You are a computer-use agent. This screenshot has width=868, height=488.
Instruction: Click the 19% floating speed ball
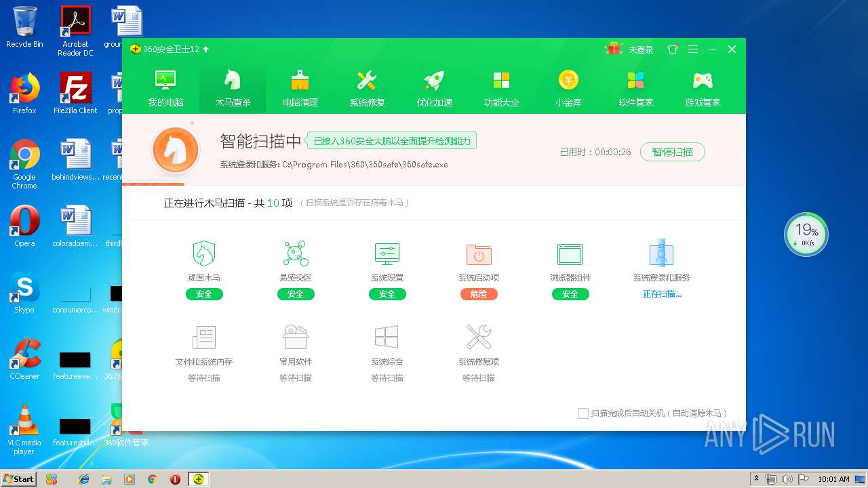pos(806,235)
